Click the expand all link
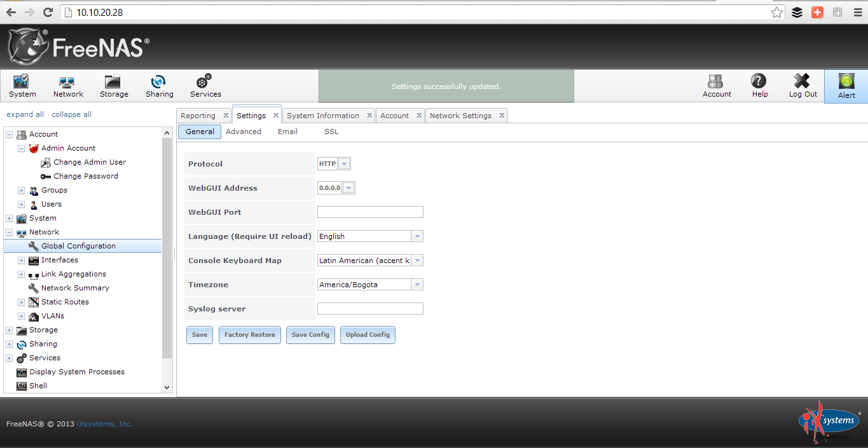Viewport: 868px width, 448px height. (25, 114)
